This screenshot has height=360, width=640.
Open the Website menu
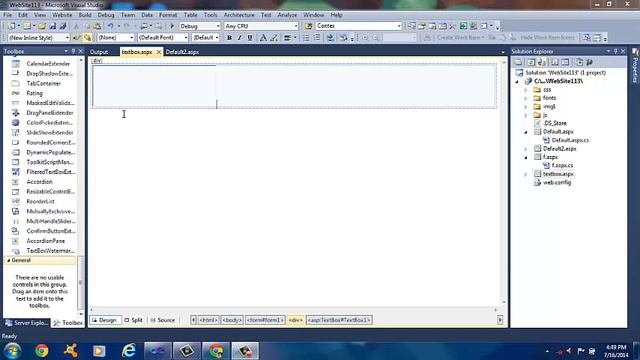[x=62, y=15]
